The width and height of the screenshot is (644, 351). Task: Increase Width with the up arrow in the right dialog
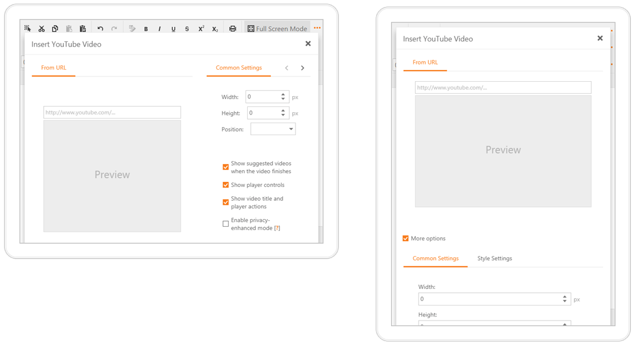click(565, 296)
